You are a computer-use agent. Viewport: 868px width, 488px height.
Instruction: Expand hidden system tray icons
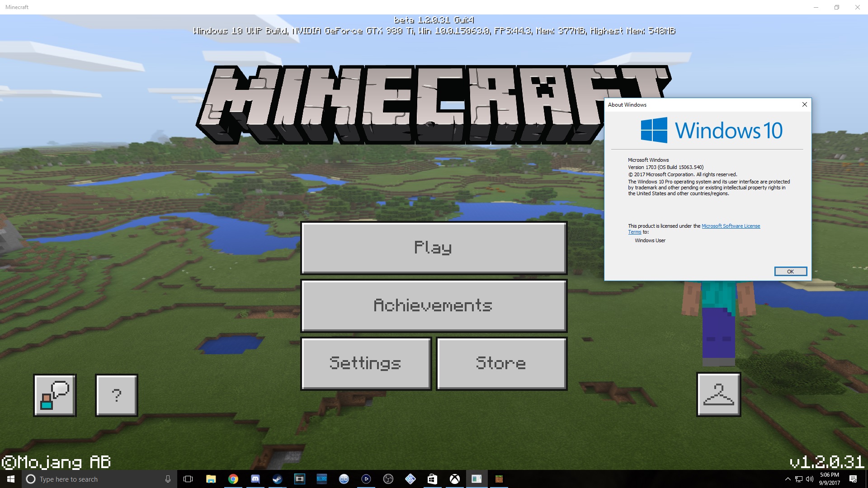(788, 479)
